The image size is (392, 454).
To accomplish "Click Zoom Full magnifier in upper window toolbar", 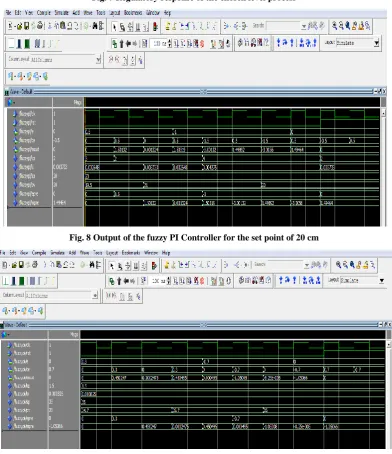I will click(x=348, y=26).
